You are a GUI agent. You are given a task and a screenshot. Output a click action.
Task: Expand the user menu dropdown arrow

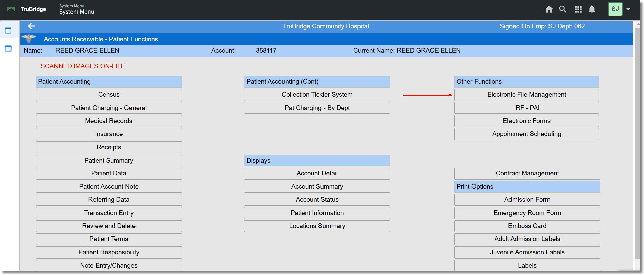pos(628,9)
